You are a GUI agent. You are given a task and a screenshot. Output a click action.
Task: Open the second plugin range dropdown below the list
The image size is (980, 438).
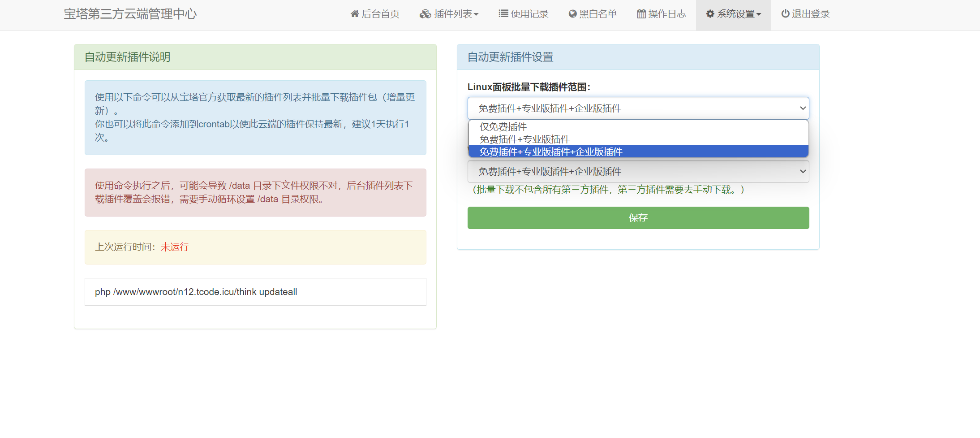tap(638, 171)
